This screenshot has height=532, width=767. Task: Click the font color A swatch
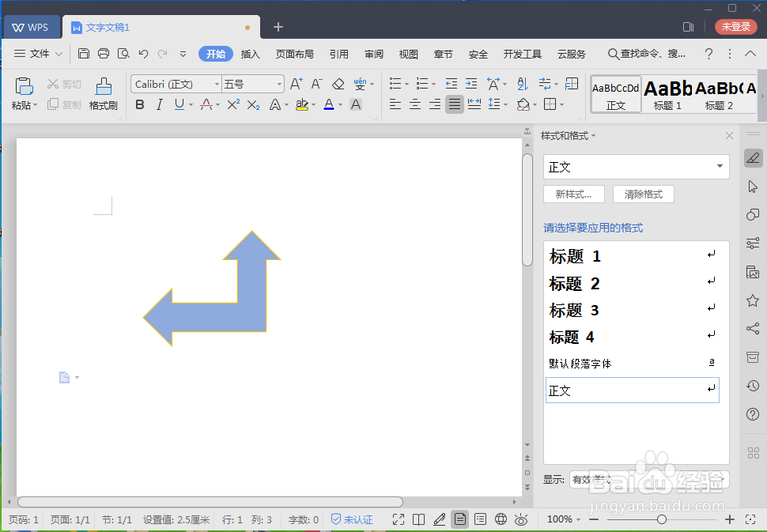coord(329,104)
